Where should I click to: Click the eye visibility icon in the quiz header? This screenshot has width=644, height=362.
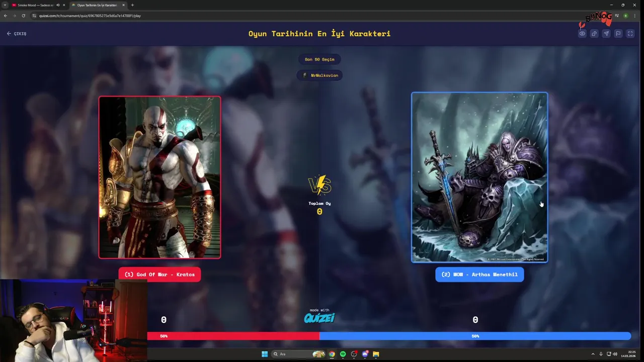[x=582, y=34]
